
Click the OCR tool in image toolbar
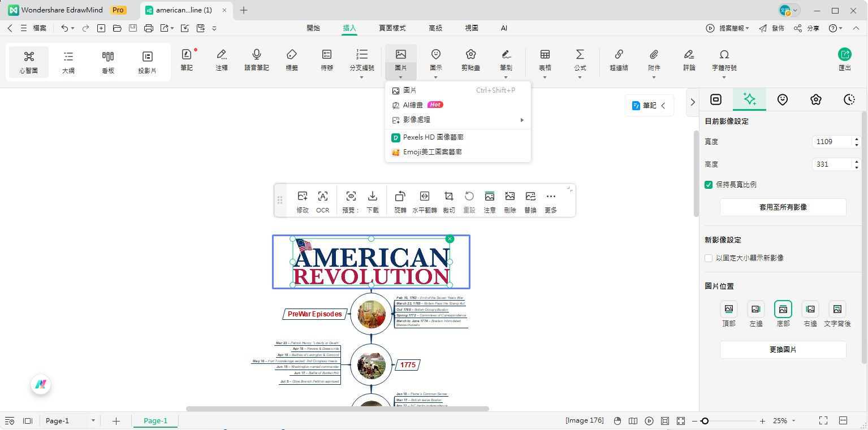coord(322,201)
